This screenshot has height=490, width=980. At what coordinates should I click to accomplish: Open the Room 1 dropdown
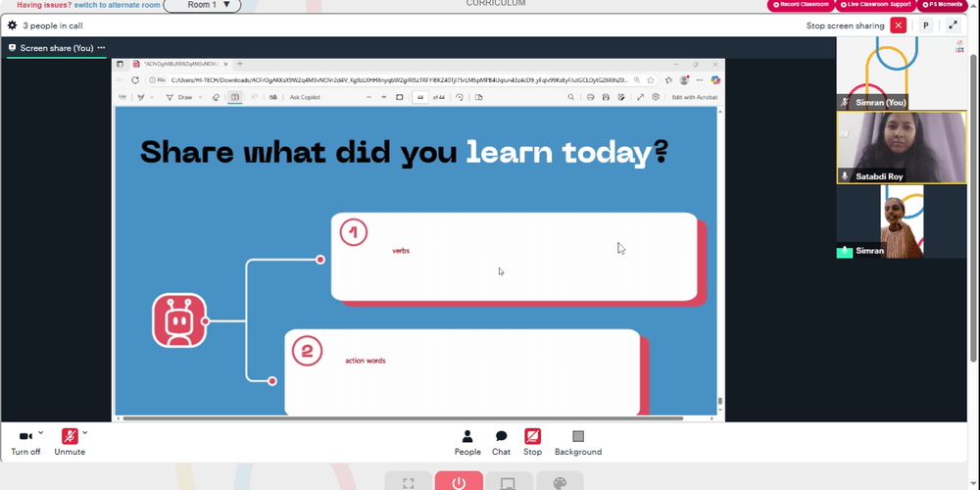click(x=202, y=5)
